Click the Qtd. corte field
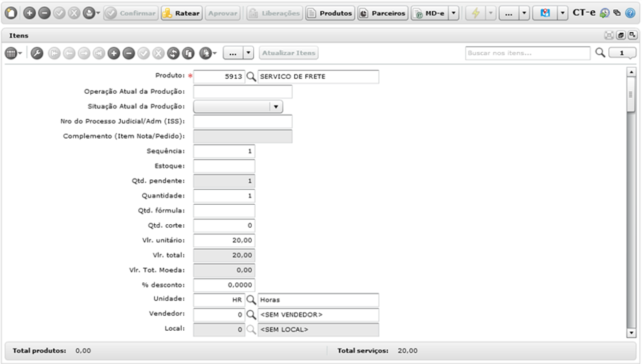Screen dimensions: 642x364 [224, 226]
